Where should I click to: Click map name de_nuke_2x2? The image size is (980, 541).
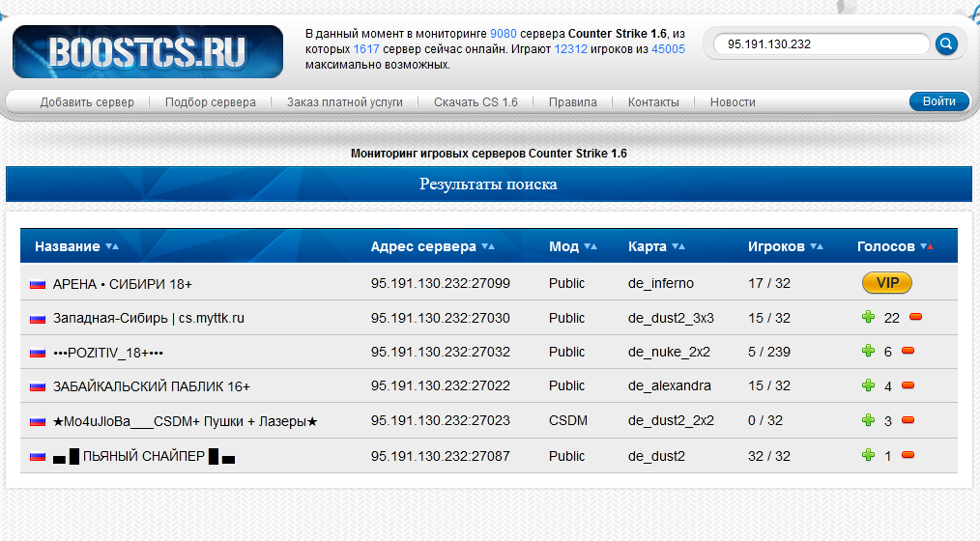point(669,352)
